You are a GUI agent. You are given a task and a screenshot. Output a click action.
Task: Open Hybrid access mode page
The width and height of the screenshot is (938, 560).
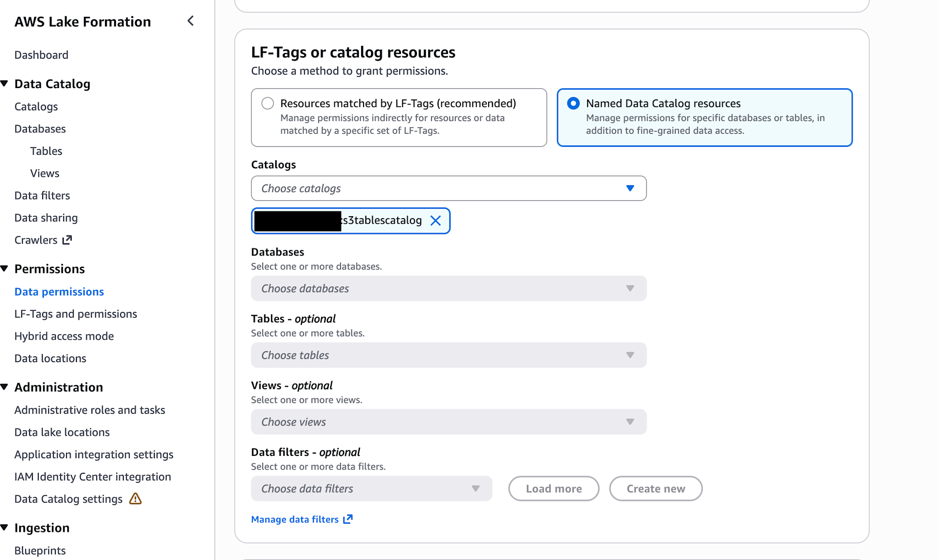point(64,336)
